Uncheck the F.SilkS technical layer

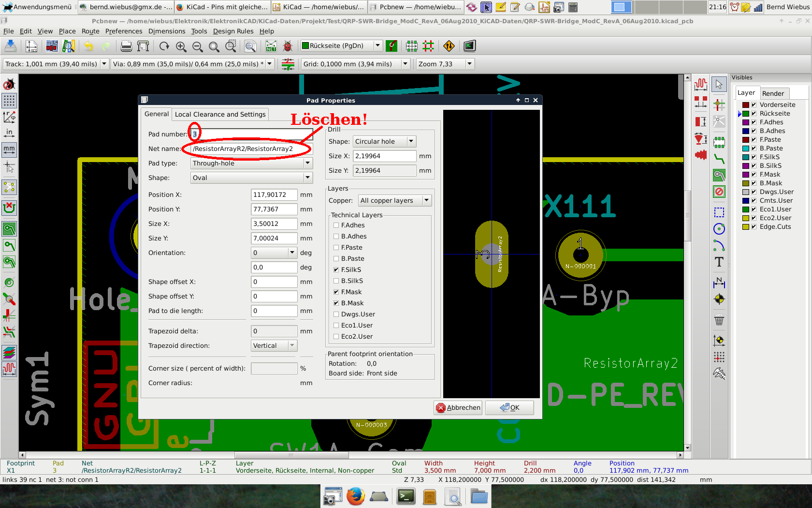point(336,270)
